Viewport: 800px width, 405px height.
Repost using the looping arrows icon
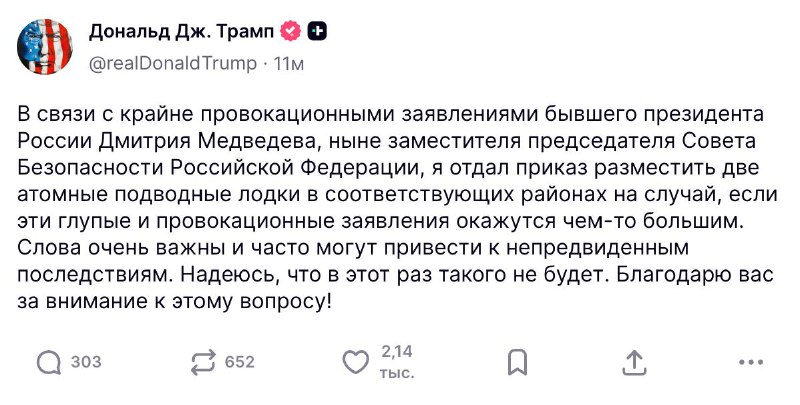pos(203,364)
